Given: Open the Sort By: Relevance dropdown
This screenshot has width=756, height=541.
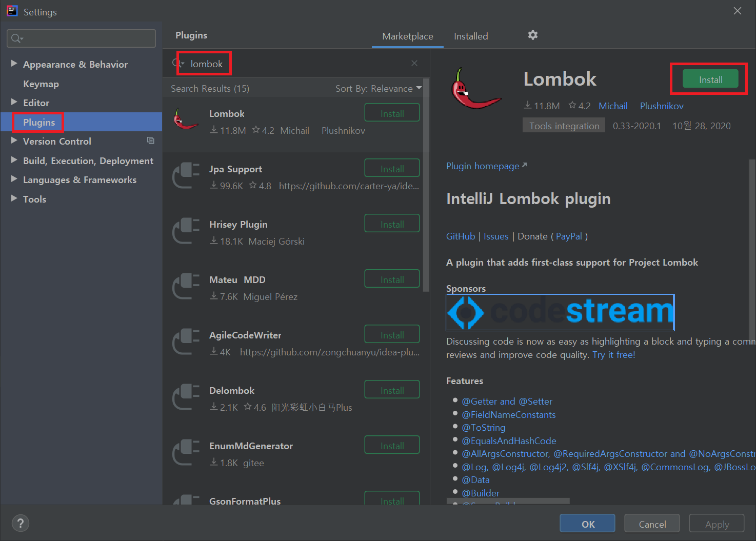Looking at the screenshot, I should tap(379, 88).
